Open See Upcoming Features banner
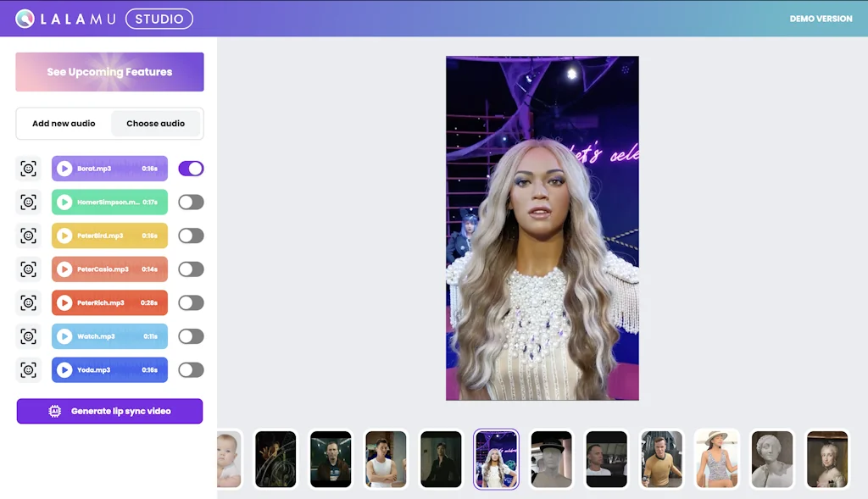The height and width of the screenshot is (499, 868). (109, 72)
